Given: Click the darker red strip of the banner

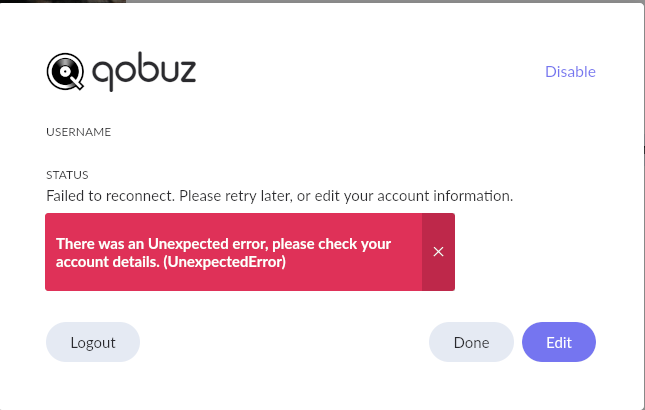Looking at the screenshot, I should pyautogui.click(x=438, y=252).
